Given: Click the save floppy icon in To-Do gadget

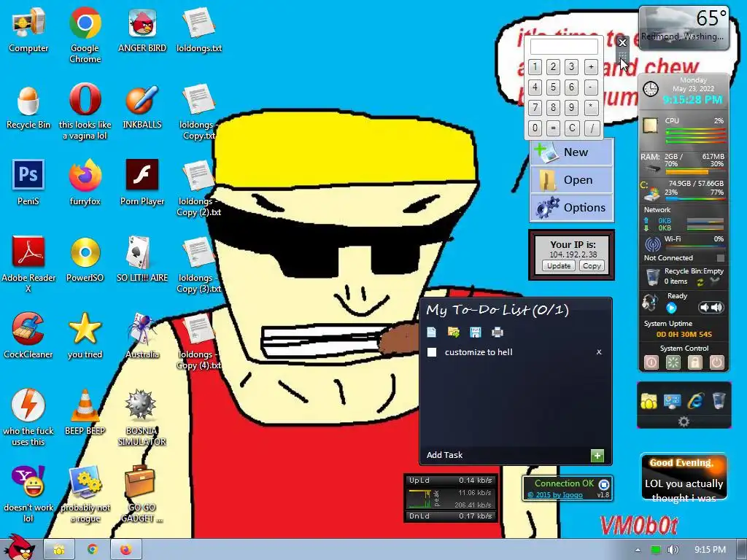Looking at the screenshot, I should coord(476,332).
